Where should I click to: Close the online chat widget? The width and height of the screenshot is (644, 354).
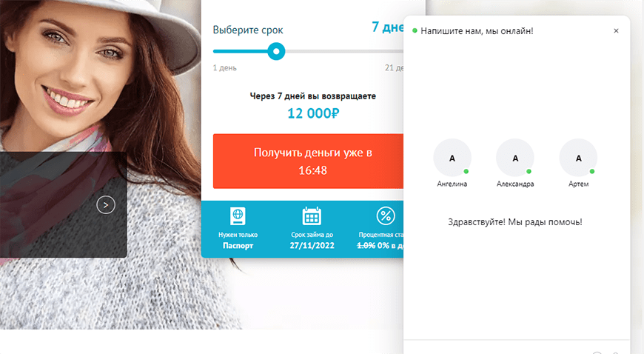[x=616, y=31]
